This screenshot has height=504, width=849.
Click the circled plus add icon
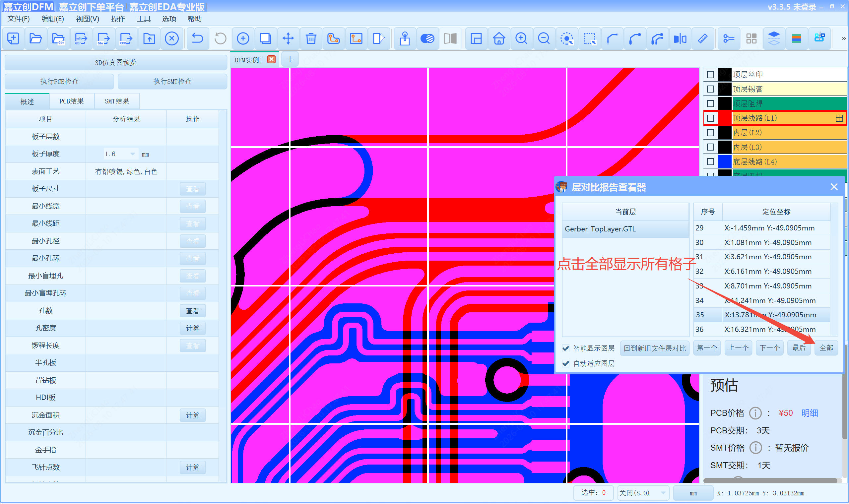pos(243,38)
